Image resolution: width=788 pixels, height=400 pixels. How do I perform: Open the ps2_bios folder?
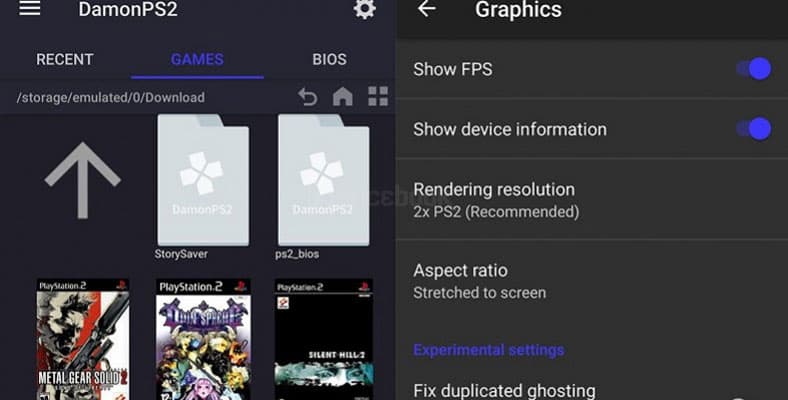[x=324, y=180]
